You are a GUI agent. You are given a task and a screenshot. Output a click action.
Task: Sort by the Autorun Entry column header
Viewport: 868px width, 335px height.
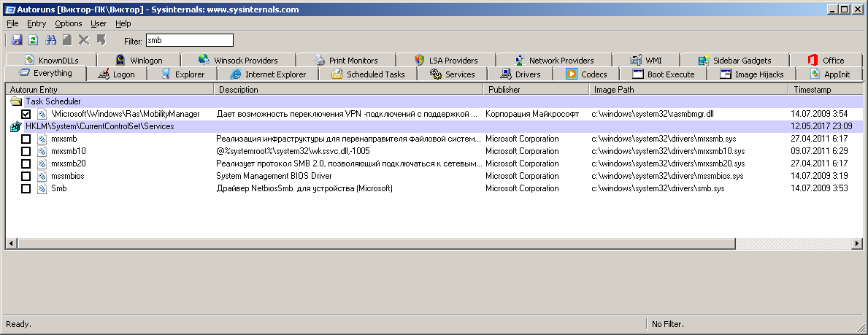click(x=110, y=90)
